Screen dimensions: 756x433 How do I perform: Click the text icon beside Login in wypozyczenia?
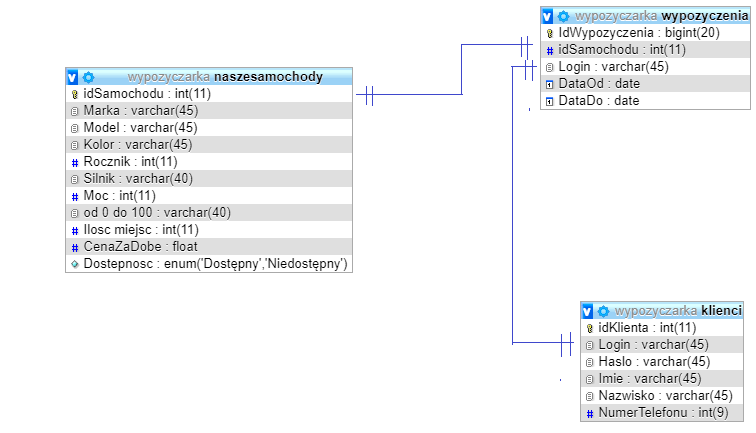[549, 68]
